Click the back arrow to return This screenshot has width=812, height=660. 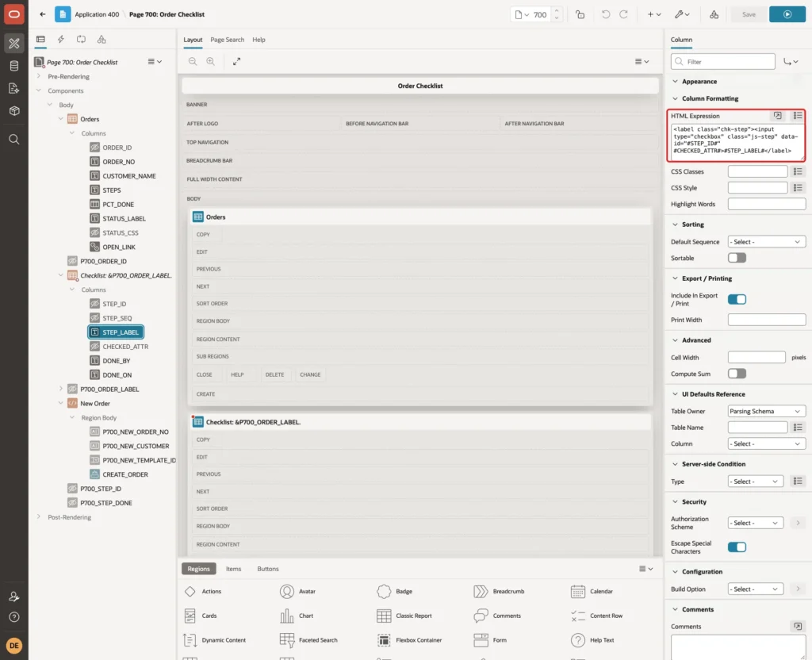click(x=43, y=14)
